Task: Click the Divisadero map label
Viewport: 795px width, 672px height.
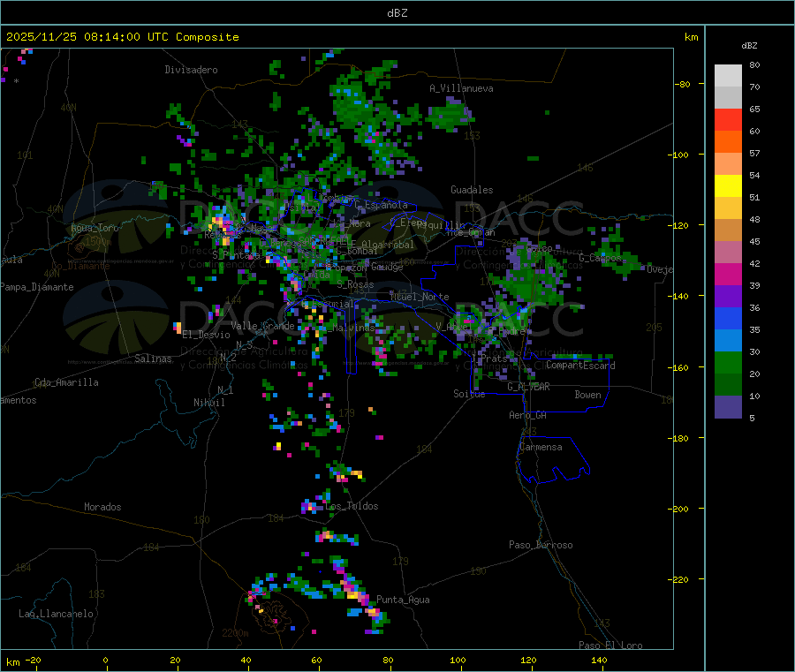Action: 191,70
